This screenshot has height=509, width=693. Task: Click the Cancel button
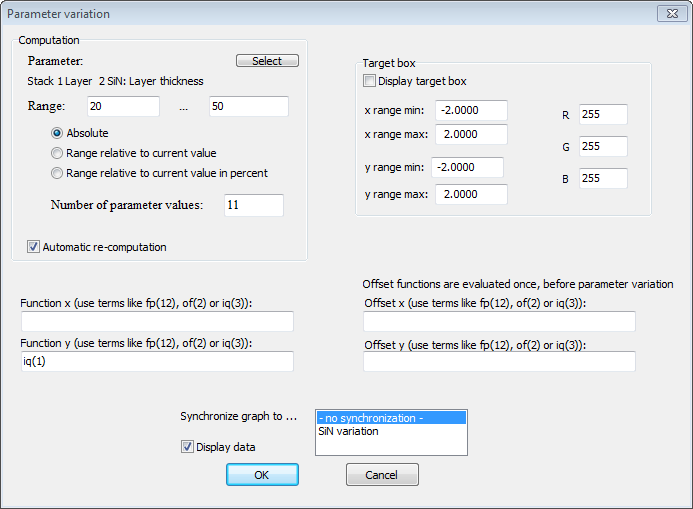(382, 475)
